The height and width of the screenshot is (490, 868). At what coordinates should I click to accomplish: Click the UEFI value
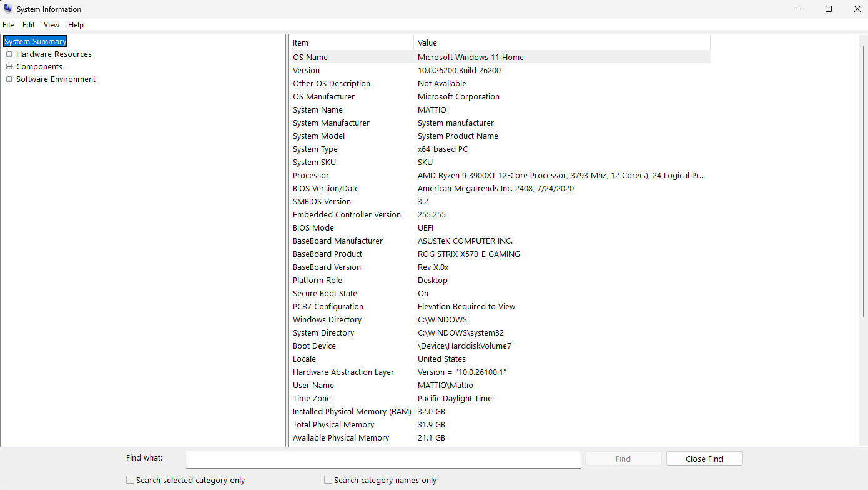point(425,228)
